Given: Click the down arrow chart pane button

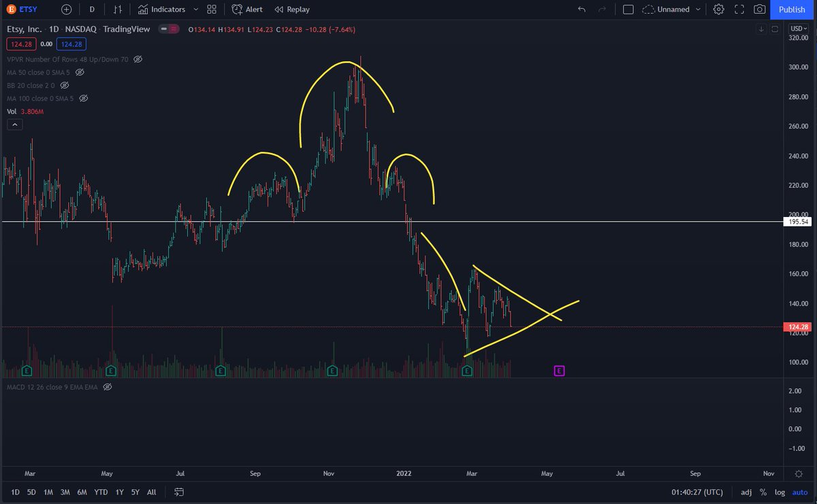Looking at the screenshot, I should tap(762, 29).
